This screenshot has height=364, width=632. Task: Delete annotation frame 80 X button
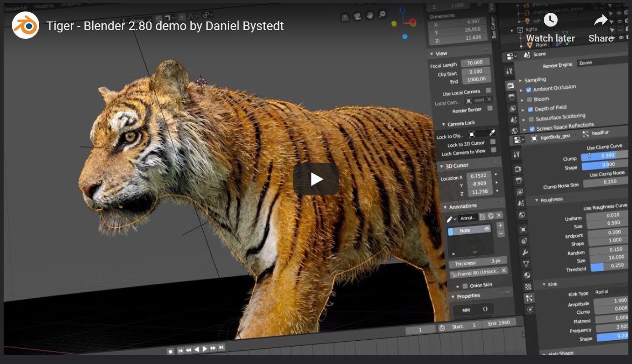[x=504, y=270]
